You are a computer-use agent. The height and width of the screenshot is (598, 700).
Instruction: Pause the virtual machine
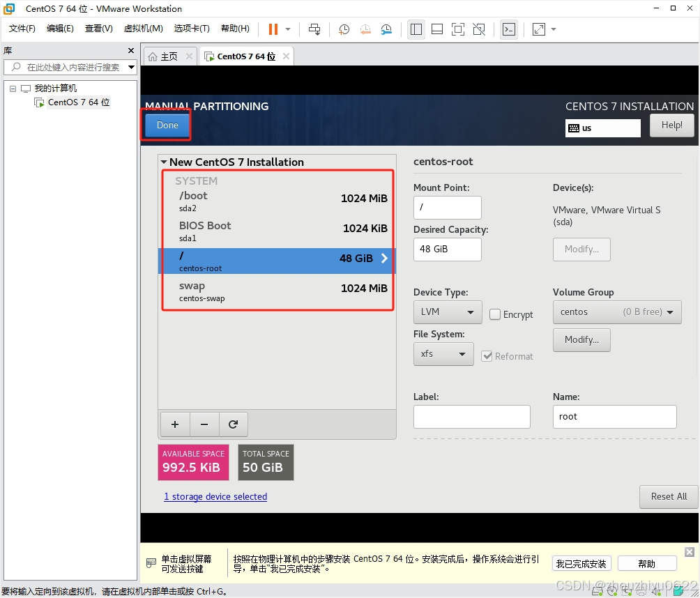click(273, 29)
